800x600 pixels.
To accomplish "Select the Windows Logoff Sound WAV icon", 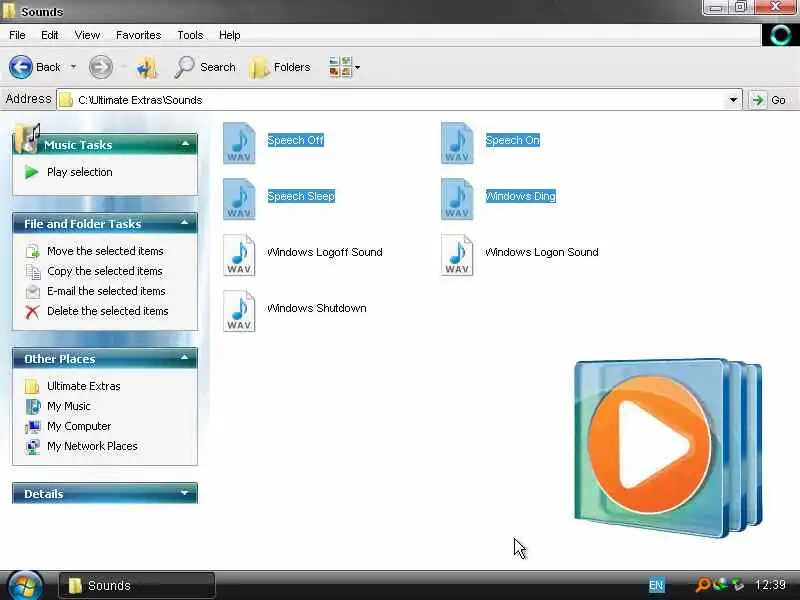I will click(x=239, y=255).
